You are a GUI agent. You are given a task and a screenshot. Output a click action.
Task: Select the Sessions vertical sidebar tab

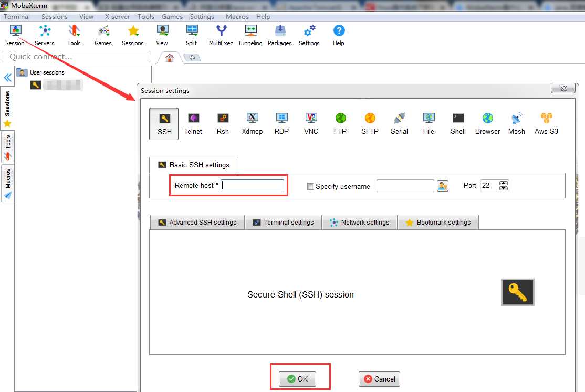[7, 108]
